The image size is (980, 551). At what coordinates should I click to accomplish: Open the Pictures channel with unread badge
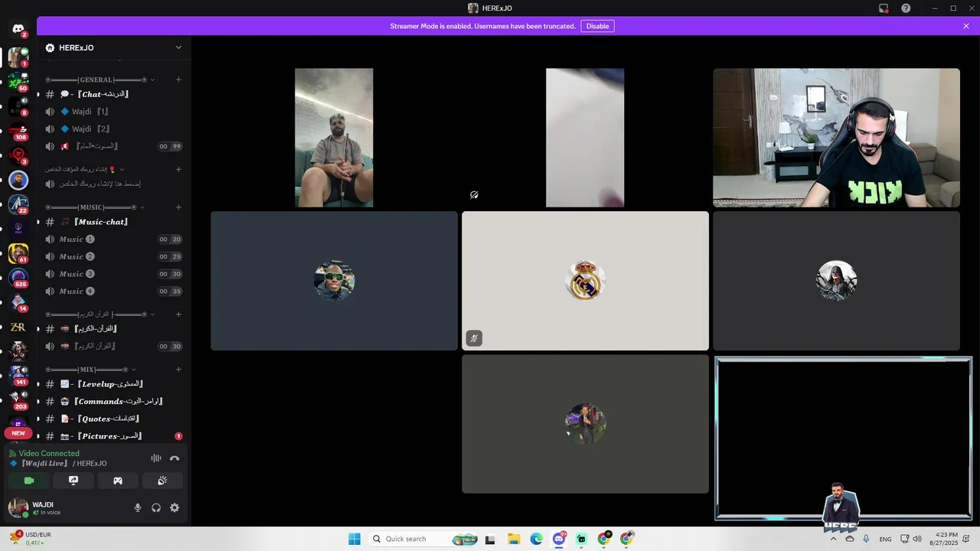[114, 436]
